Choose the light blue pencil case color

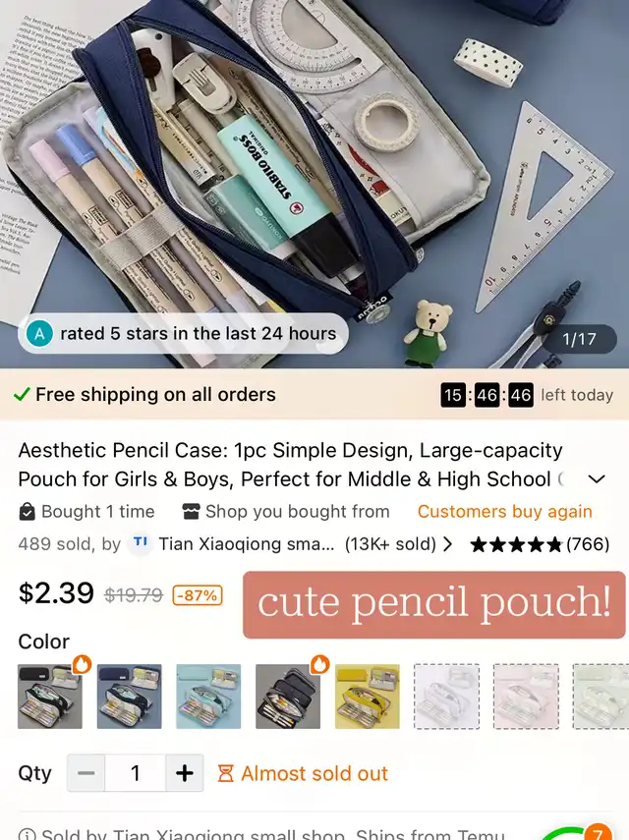208,697
